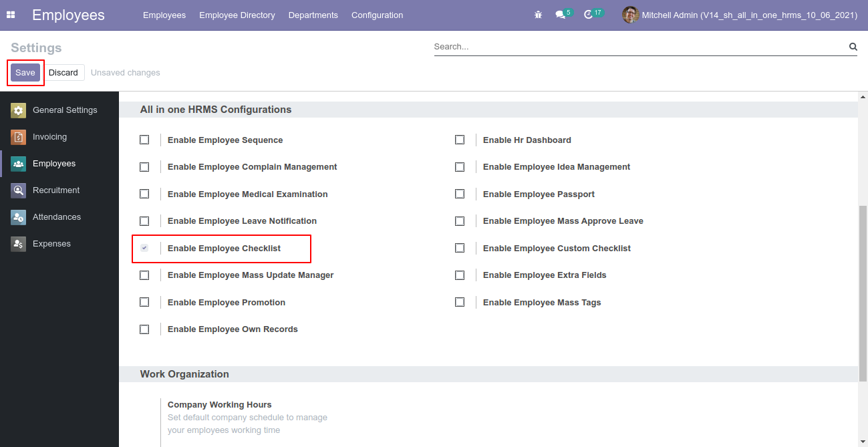The width and height of the screenshot is (868, 447).
Task: Enable Employee Sequence checkbox
Action: (144, 140)
